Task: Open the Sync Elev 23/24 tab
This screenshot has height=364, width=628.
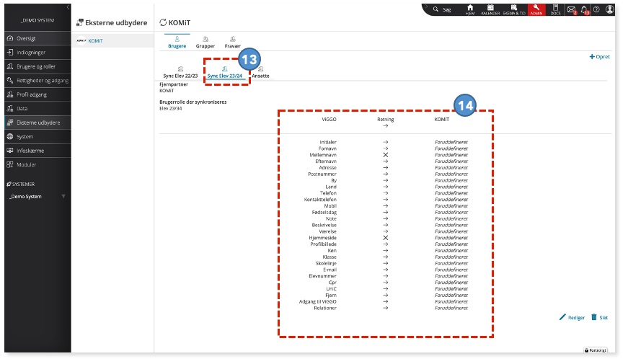Action: [225, 72]
